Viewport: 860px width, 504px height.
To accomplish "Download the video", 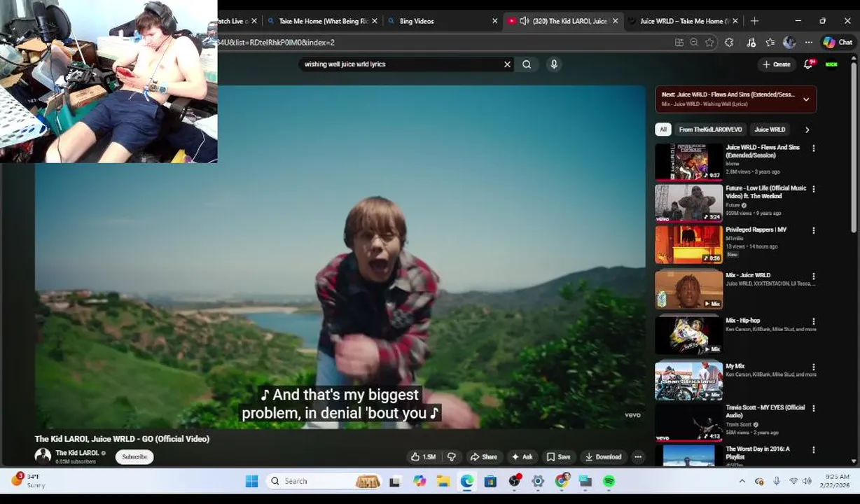I will pos(602,457).
